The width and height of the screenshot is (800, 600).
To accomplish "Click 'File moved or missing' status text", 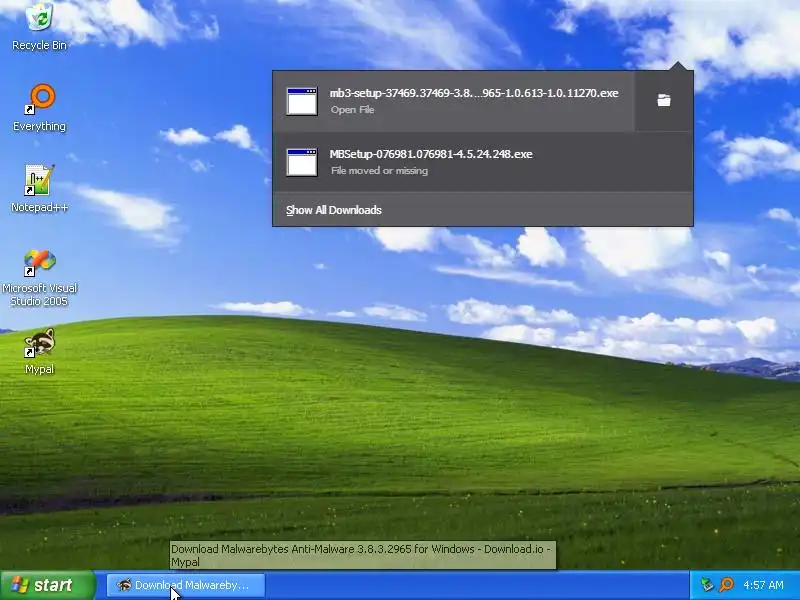I will (379, 171).
